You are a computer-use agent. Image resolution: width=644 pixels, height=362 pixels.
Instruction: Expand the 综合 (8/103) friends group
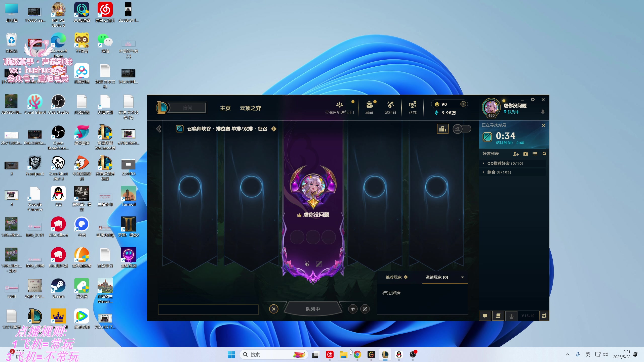513,172
